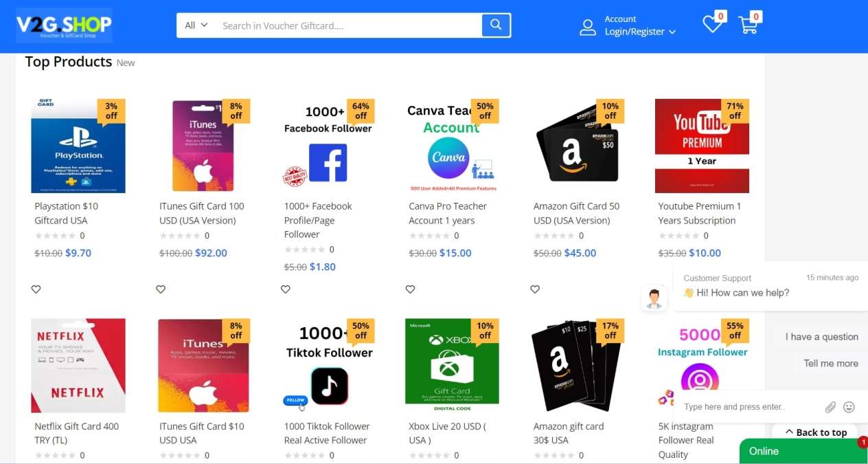Open Canva Pro Teacher Account image
The width and height of the screenshot is (868, 464).
(x=452, y=146)
